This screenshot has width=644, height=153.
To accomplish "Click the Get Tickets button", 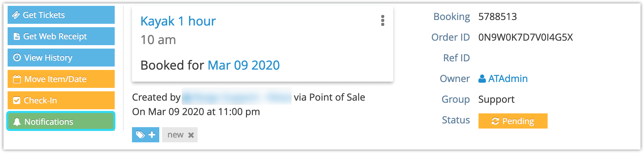I will (x=61, y=15).
